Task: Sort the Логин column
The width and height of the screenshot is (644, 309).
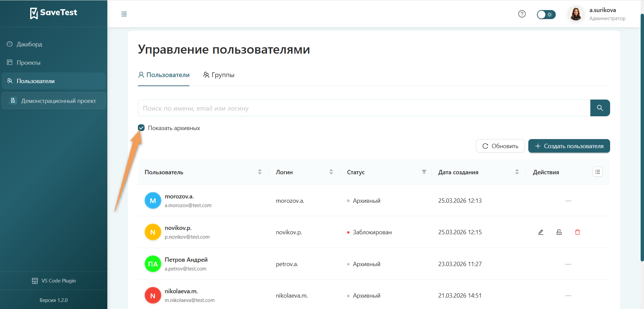Action: point(331,172)
